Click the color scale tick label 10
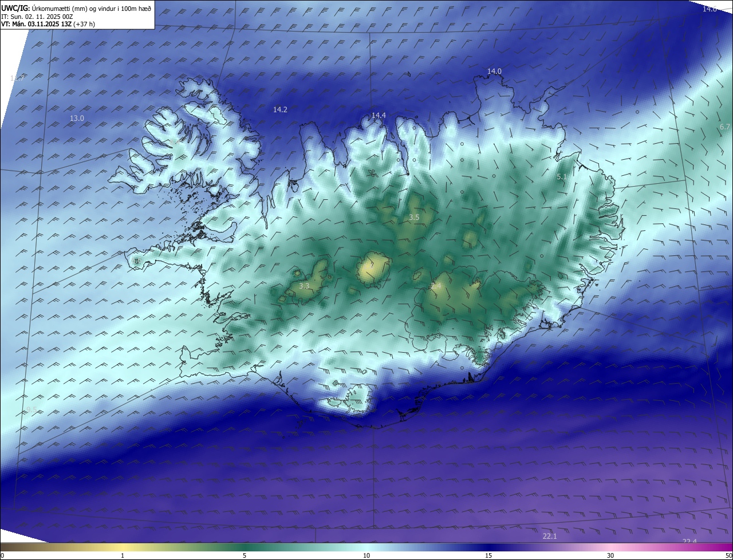 [366, 555]
